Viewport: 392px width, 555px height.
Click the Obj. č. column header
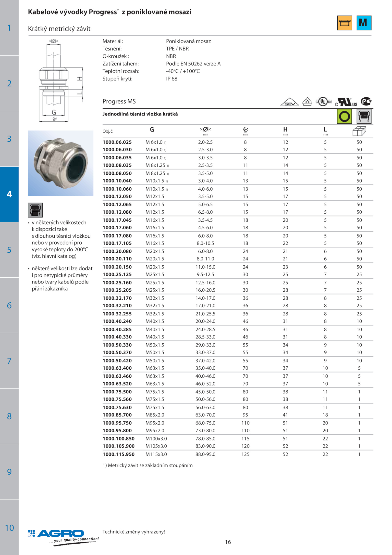click(x=108, y=131)
